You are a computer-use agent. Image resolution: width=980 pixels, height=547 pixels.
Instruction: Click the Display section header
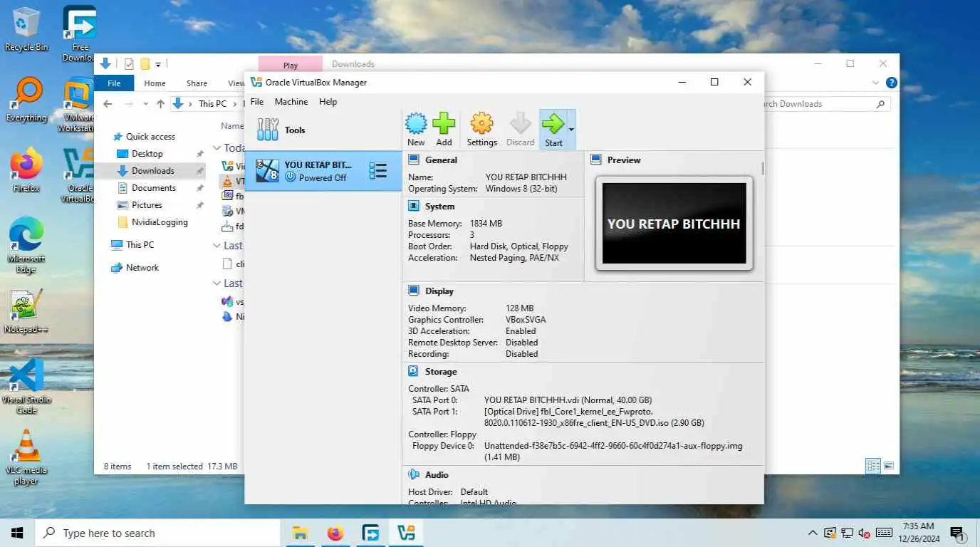[439, 291]
